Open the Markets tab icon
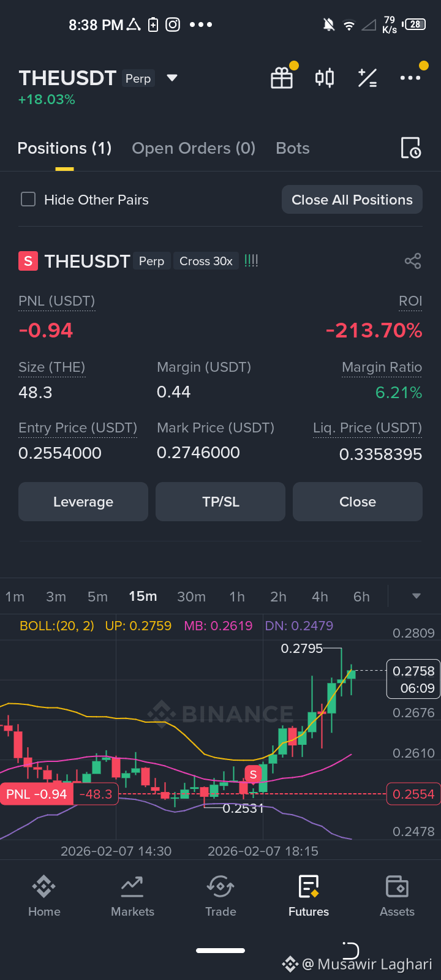This screenshot has height=980, width=441. 132,886
